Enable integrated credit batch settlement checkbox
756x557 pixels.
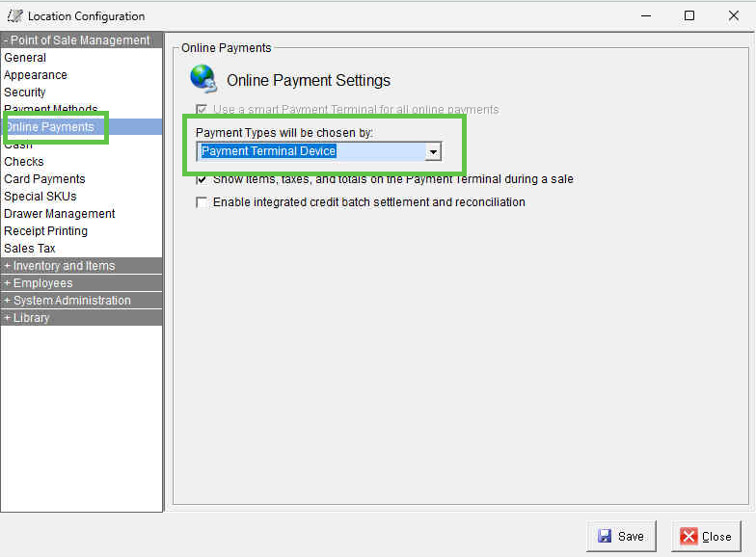click(202, 202)
